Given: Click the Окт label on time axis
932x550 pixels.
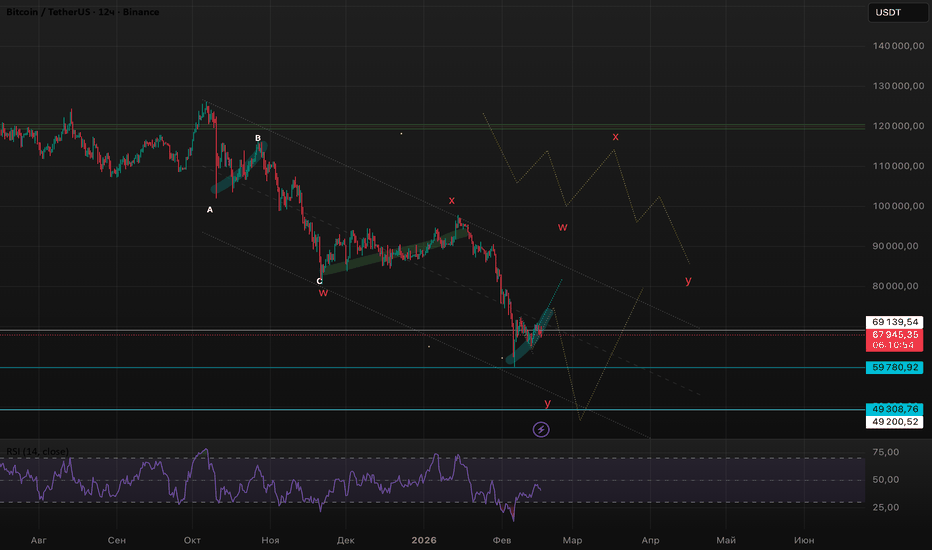Looking at the screenshot, I should click(x=193, y=539).
